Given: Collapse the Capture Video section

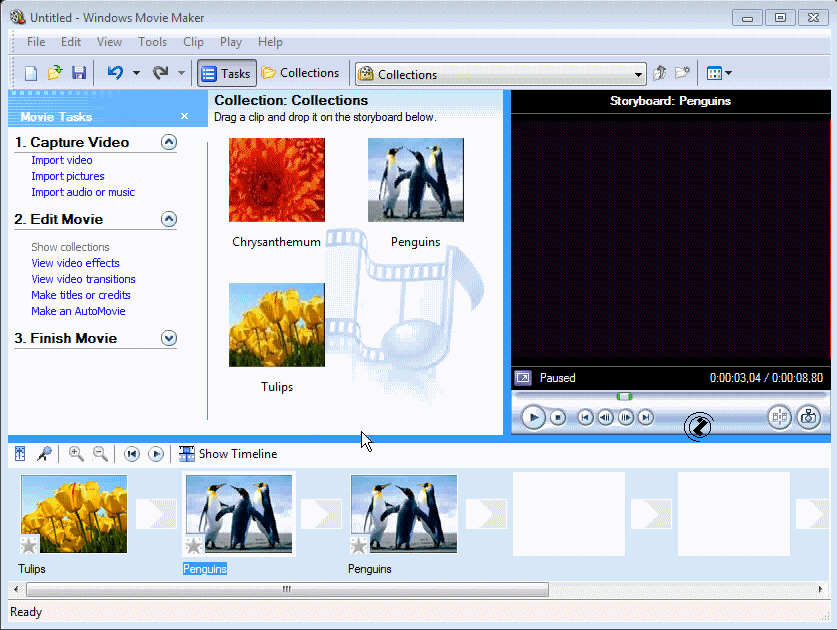Looking at the screenshot, I should (169, 142).
